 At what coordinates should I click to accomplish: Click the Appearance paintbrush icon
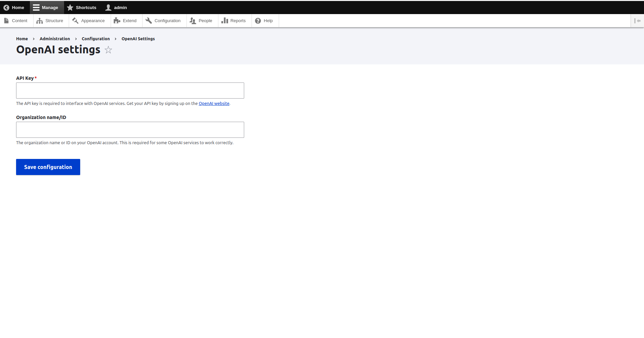click(x=75, y=21)
